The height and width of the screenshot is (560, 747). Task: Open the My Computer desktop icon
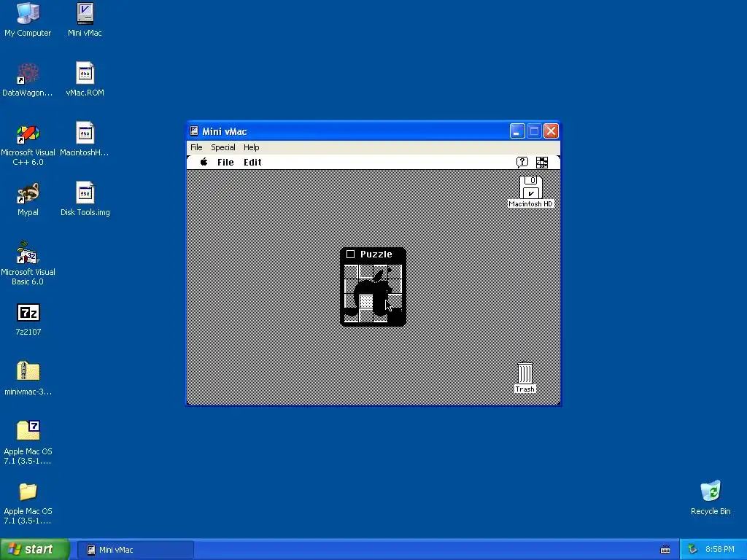coord(28,19)
